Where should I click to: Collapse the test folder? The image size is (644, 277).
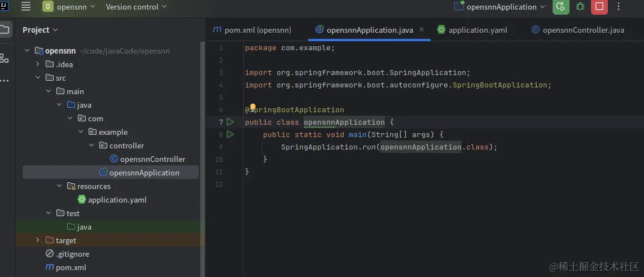pos(49,213)
